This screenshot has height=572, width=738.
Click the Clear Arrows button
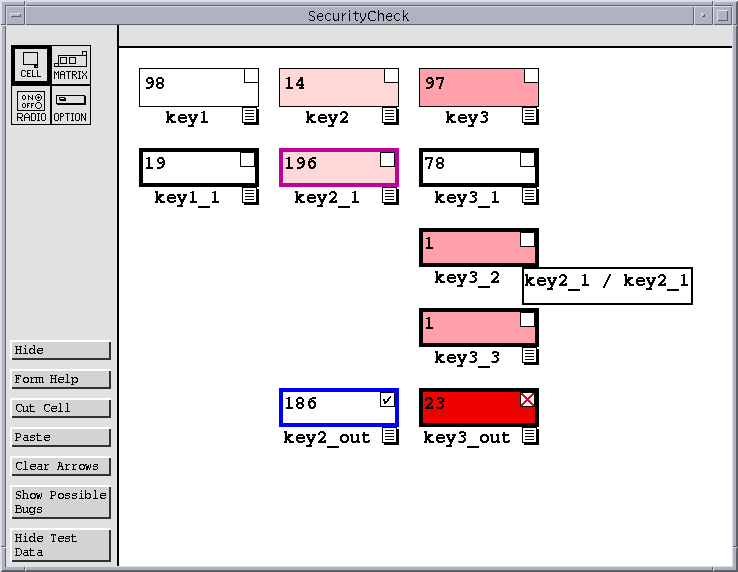point(60,466)
